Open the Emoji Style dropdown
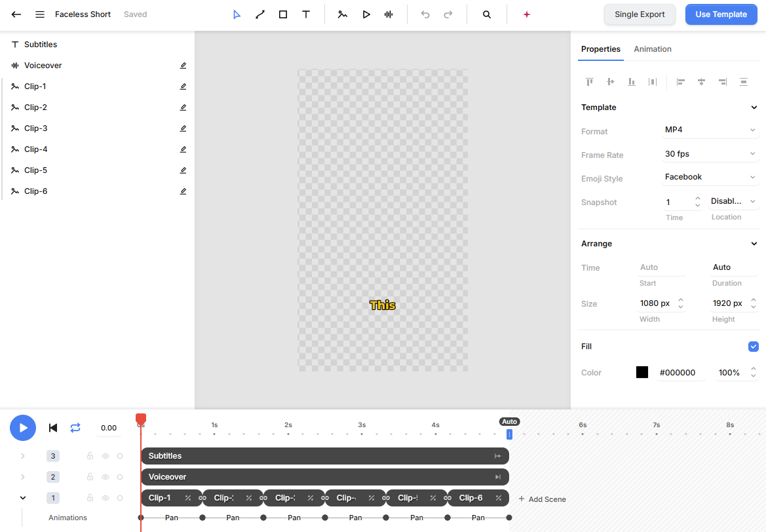The width and height of the screenshot is (766, 532). [710, 178]
